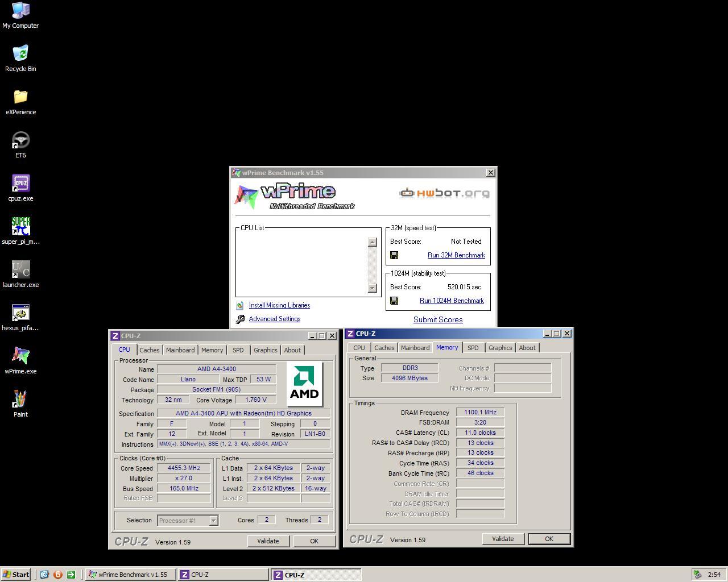Click Install Missing Libraries link

(x=279, y=305)
